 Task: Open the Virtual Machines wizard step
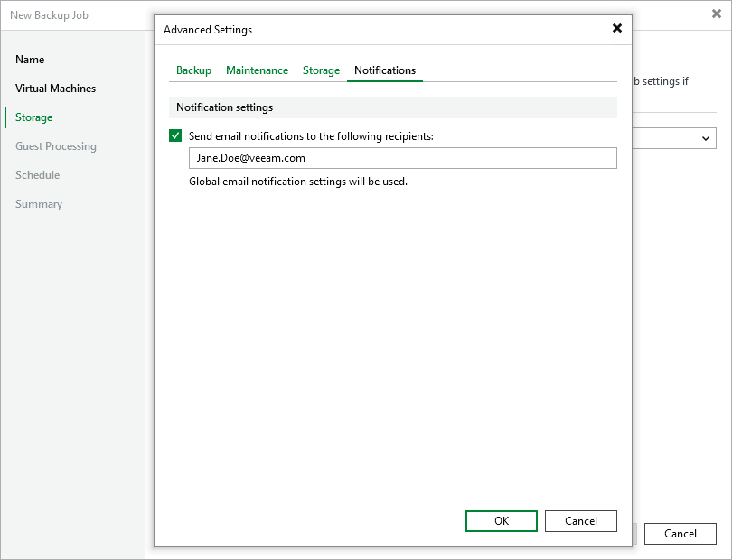[55, 89]
